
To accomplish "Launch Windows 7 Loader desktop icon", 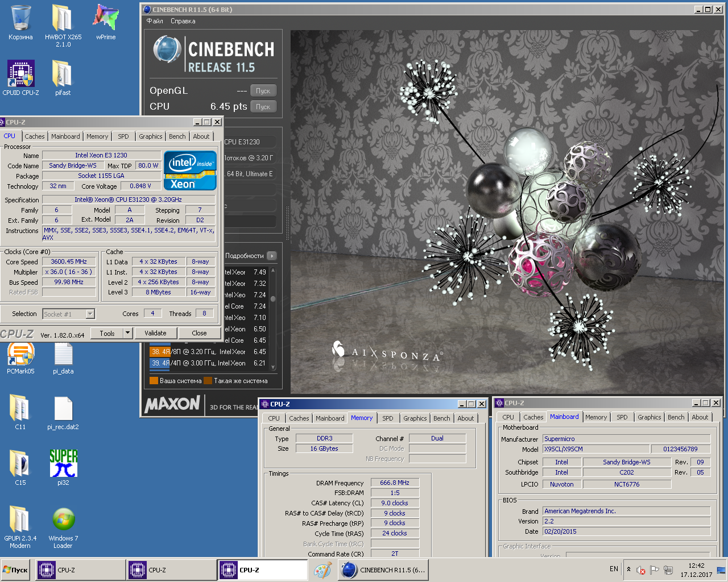I will 63,527.
